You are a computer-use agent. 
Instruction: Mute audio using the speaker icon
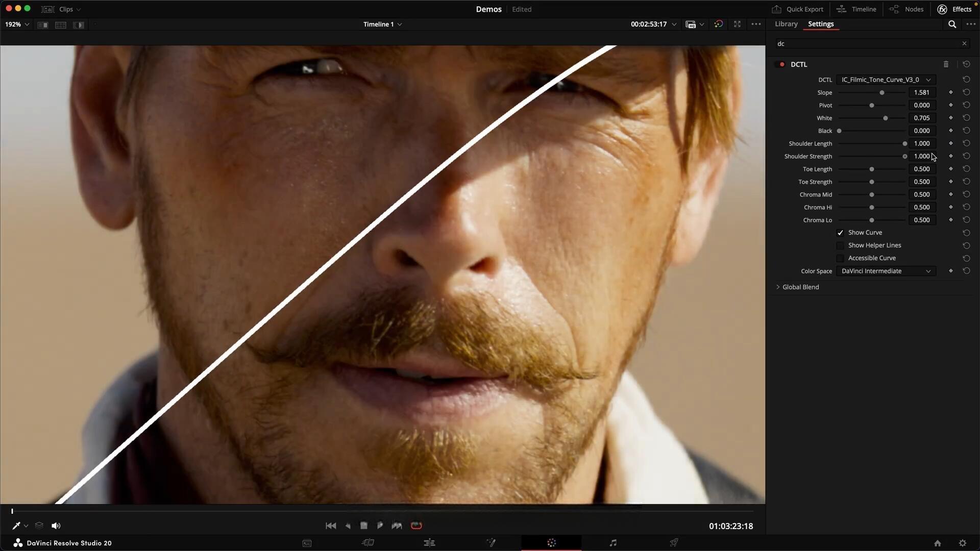(56, 525)
